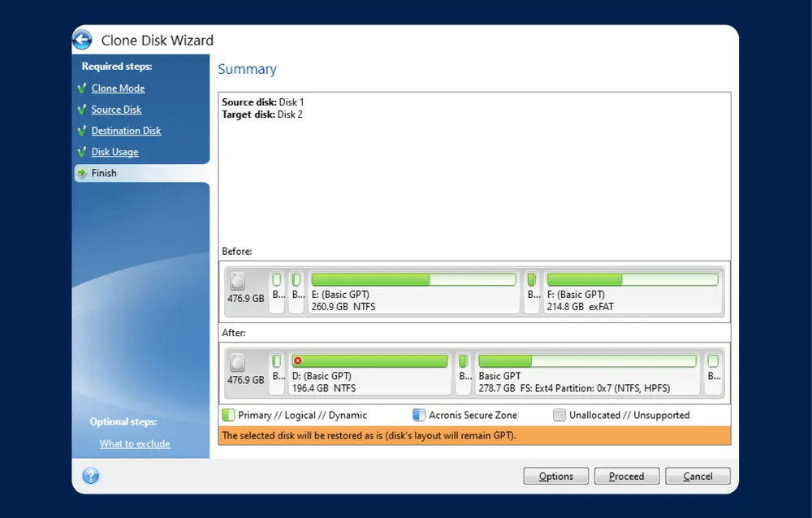812x518 pixels.
Task: Select the 278.7 GB Ext4 partition bar
Action: (x=586, y=373)
